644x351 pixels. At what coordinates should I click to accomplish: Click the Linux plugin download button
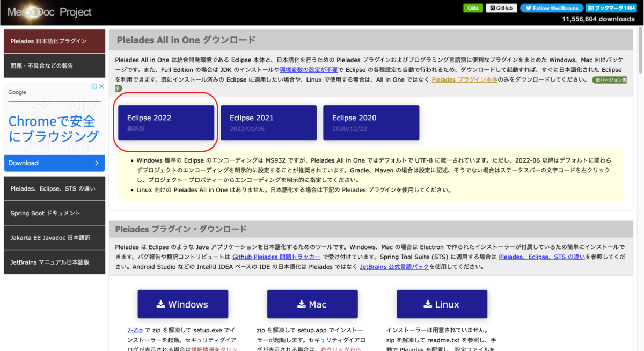[442, 304]
